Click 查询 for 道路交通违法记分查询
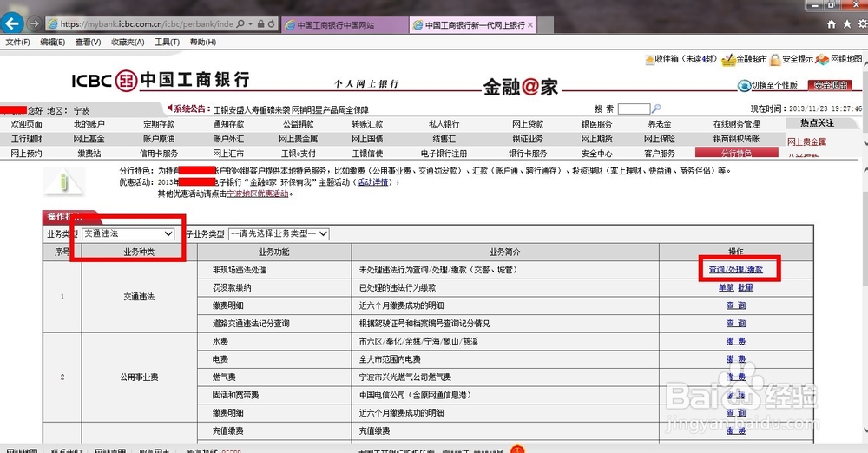Viewport: 868px width, 453px height. point(736,323)
